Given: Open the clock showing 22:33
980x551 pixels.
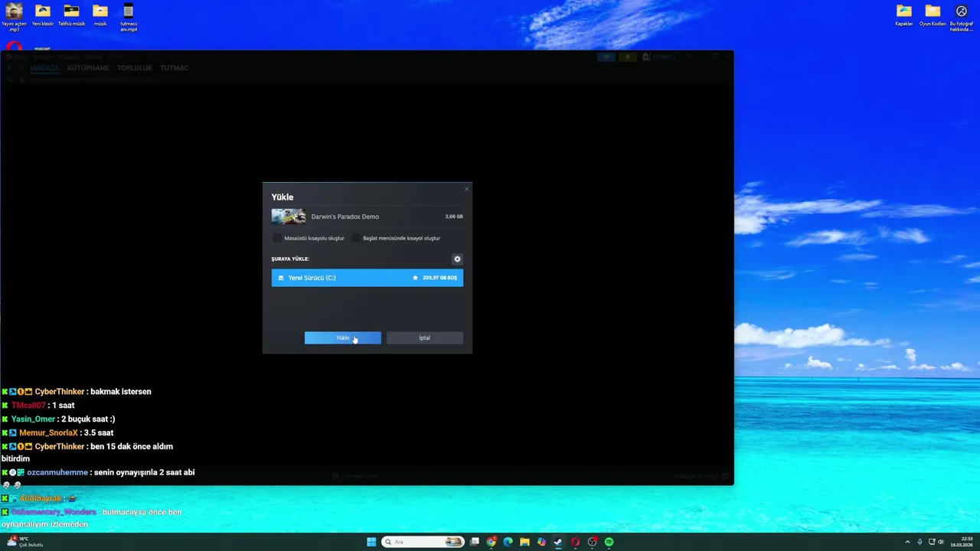Looking at the screenshot, I should (x=961, y=542).
